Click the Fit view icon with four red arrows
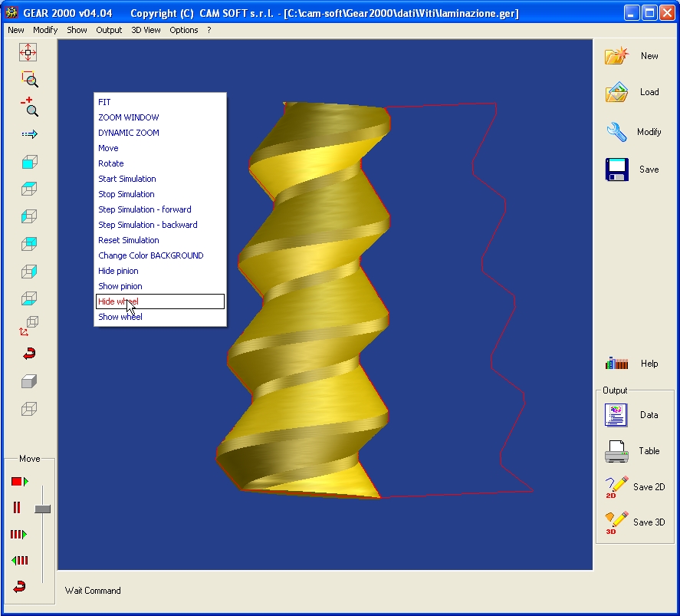The width and height of the screenshot is (680, 616). coord(28,52)
